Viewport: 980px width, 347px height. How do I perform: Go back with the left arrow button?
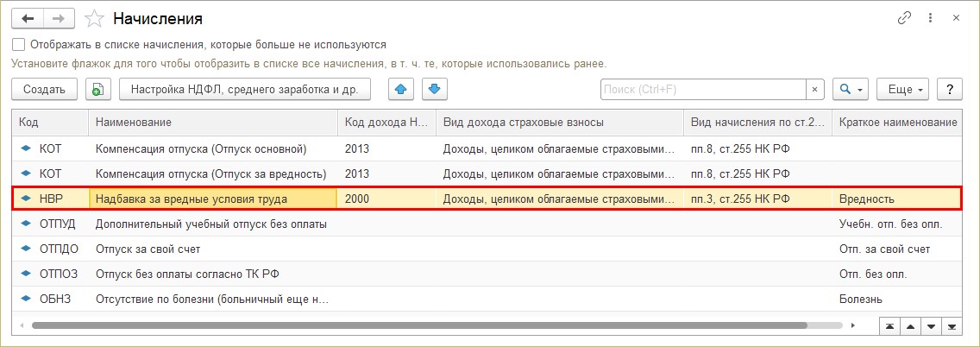28,18
